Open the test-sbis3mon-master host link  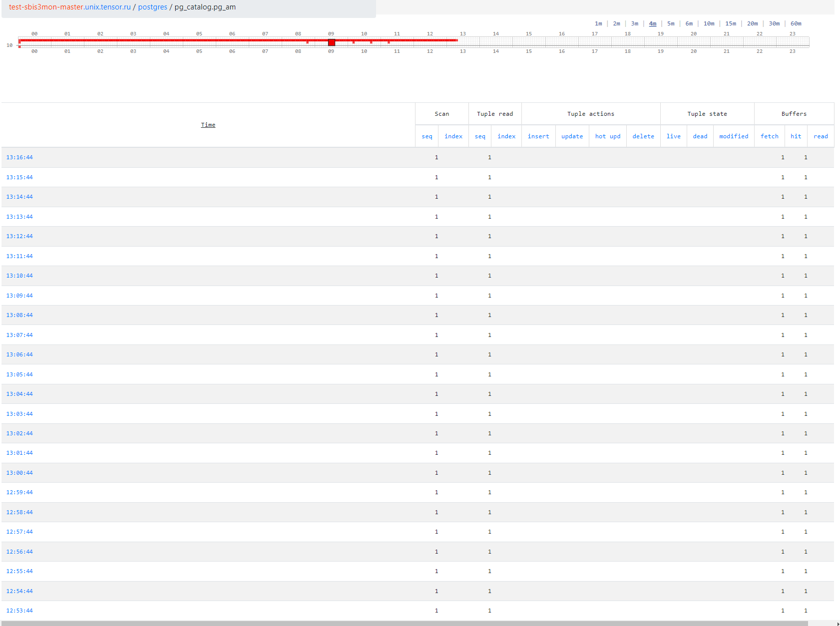[70, 7]
